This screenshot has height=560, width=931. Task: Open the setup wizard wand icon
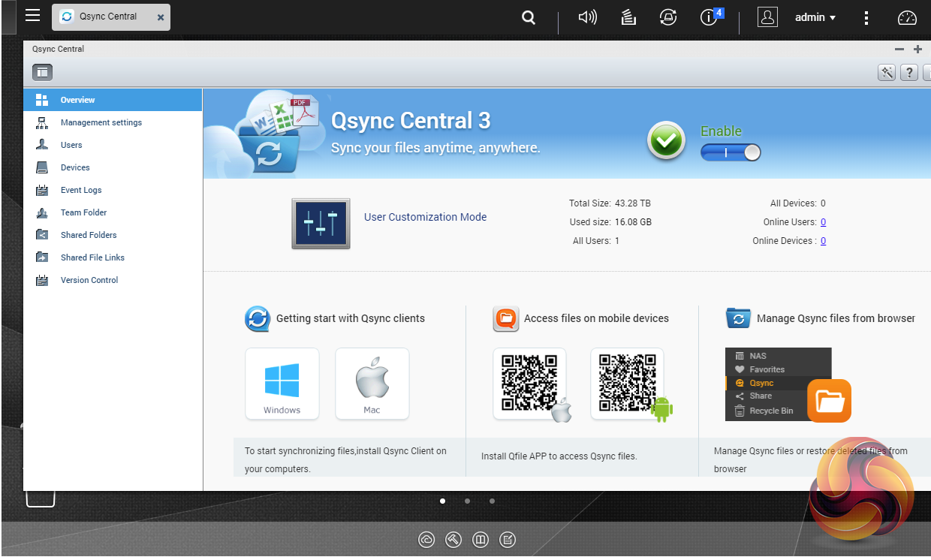(887, 72)
